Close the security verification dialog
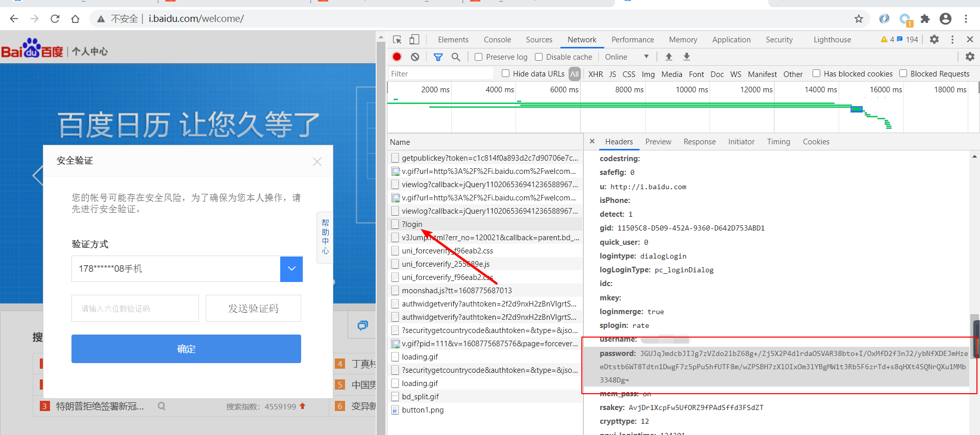Viewport: 980px width, 435px height. (317, 162)
